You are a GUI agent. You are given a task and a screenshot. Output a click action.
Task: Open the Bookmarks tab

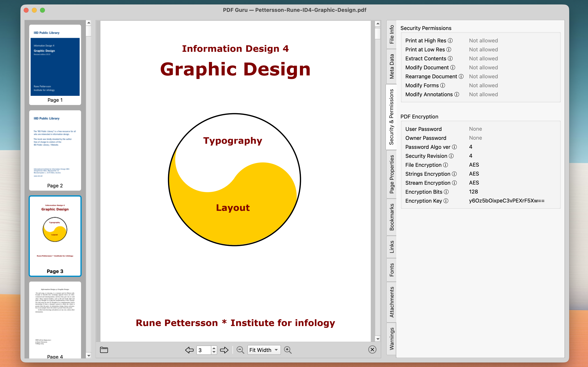pyautogui.click(x=391, y=217)
